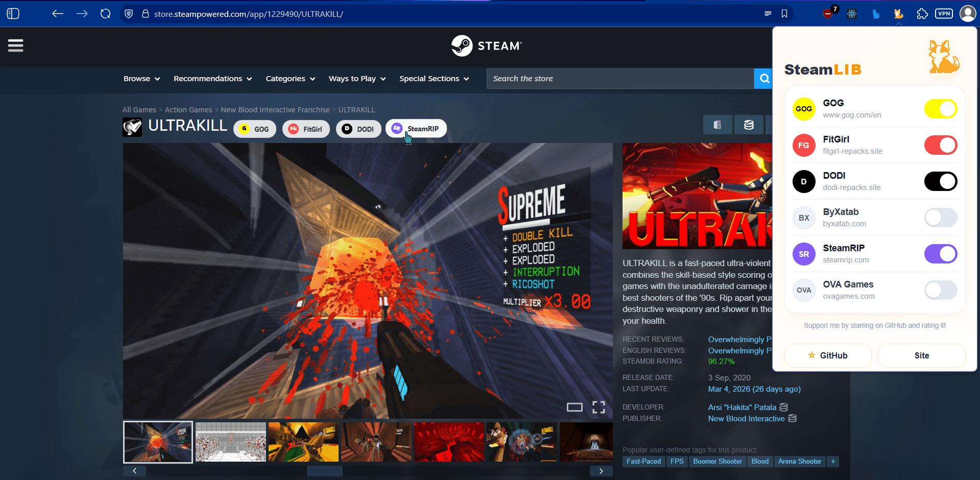Enter fullscreen on the media viewer
Screen dimensions: 980x480
click(599, 407)
